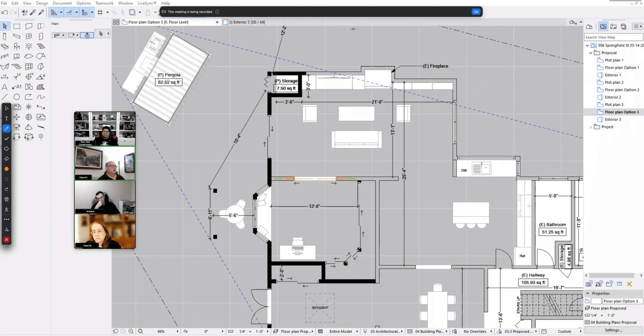
Task: Expand the Project folder
Action: point(591,127)
